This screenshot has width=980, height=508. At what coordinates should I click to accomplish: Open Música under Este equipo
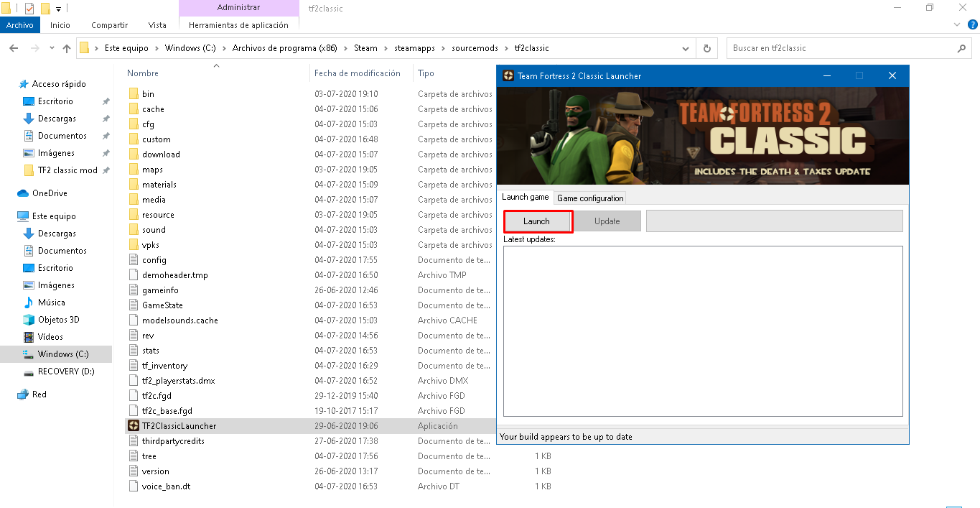point(51,303)
